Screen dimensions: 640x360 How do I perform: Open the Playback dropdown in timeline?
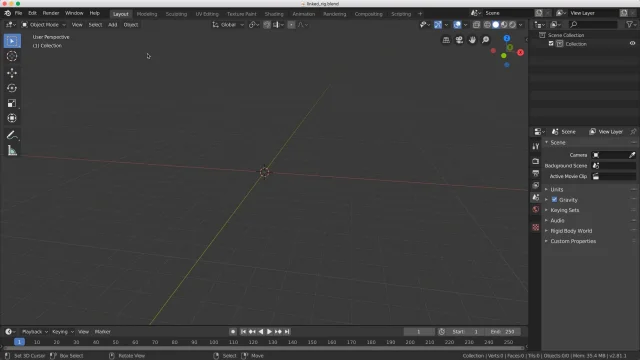coord(35,332)
